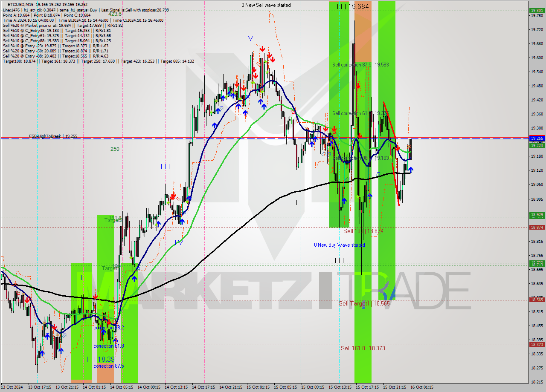Select the 'Sell correction 87.5 | 19.583' label
The width and height of the screenshot is (546, 392).
point(360,65)
